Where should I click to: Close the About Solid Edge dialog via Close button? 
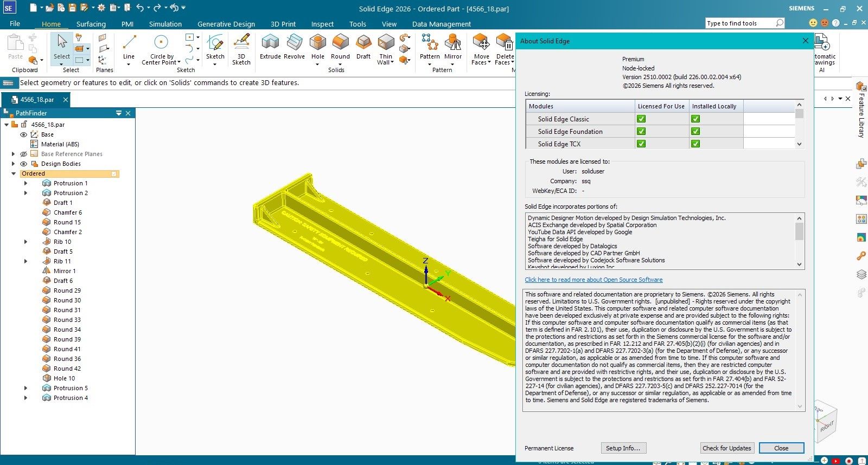click(x=781, y=448)
